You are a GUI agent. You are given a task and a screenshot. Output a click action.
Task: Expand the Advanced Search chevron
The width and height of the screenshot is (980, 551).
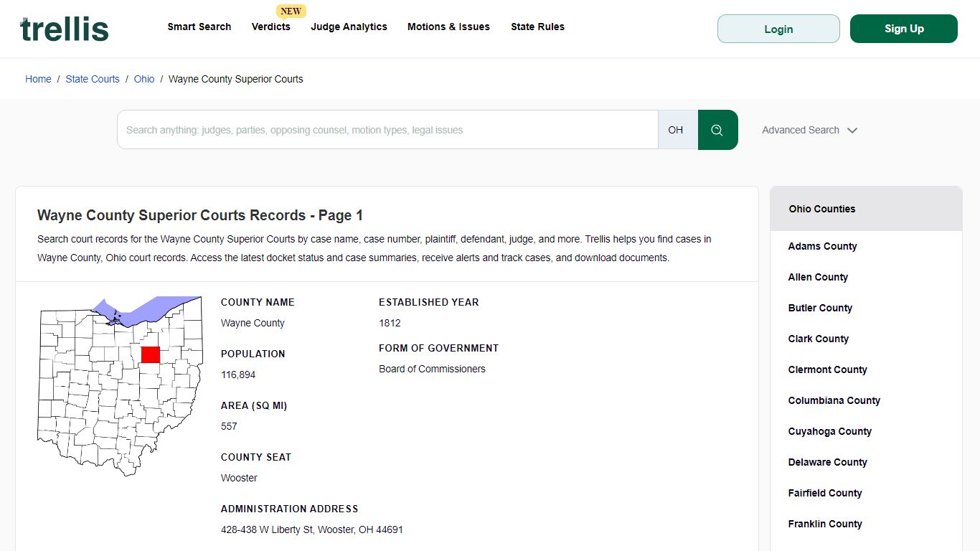852,131
